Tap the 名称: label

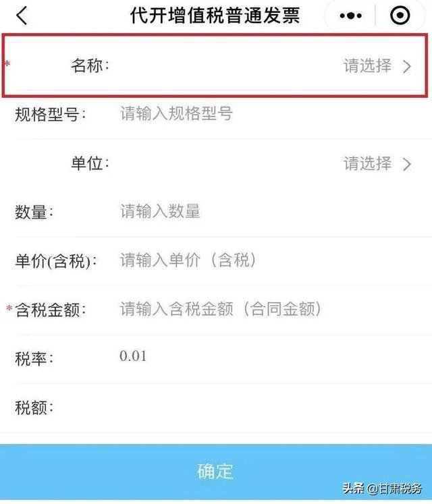click(x=90, y=66)
